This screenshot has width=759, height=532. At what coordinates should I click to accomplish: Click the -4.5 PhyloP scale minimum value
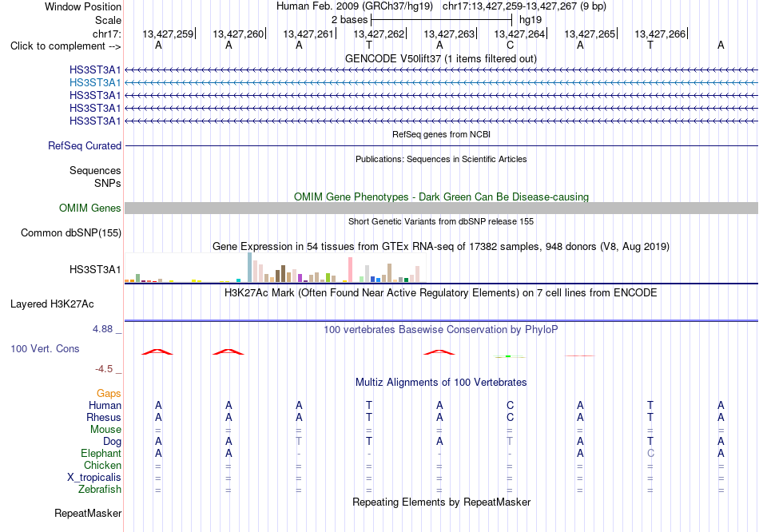pos(104,369)
